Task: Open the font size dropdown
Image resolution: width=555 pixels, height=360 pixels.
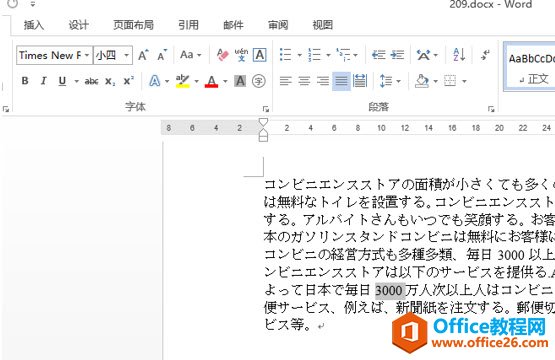Action: pyautogui.click(x=126, y=55)
